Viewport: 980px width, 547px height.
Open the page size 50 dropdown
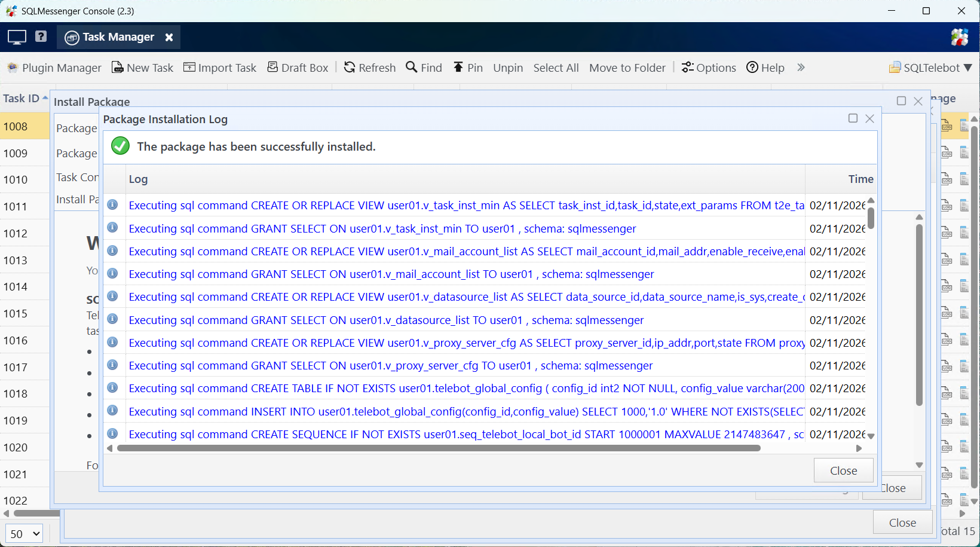pos(24,533)
